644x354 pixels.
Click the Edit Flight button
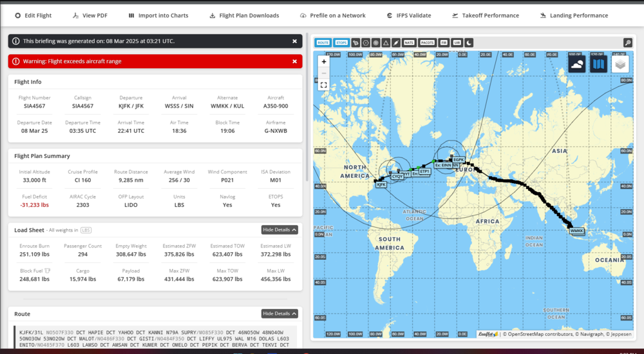[33, 15]
